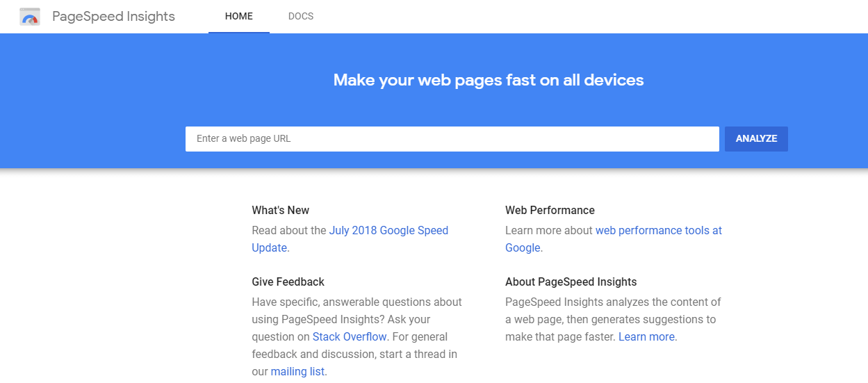This screenshot has height=383, width=868.
Task: Click the PageSpeed Insights speedometer logo
Action: click(x=30, y=17)
